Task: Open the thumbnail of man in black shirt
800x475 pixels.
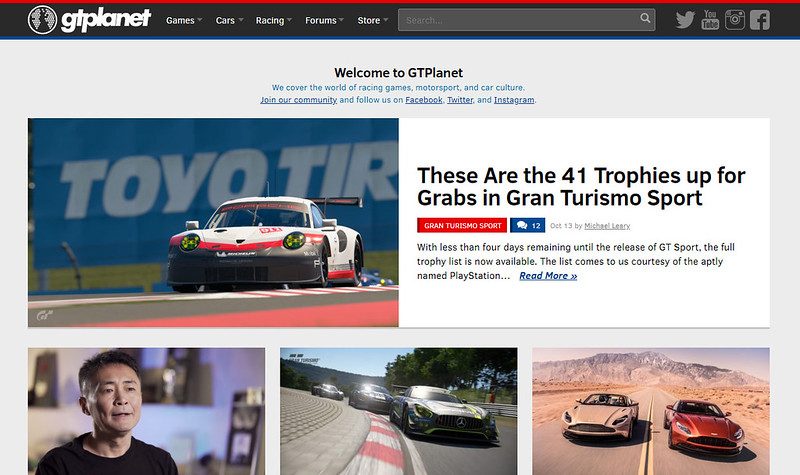Action: 146,411
